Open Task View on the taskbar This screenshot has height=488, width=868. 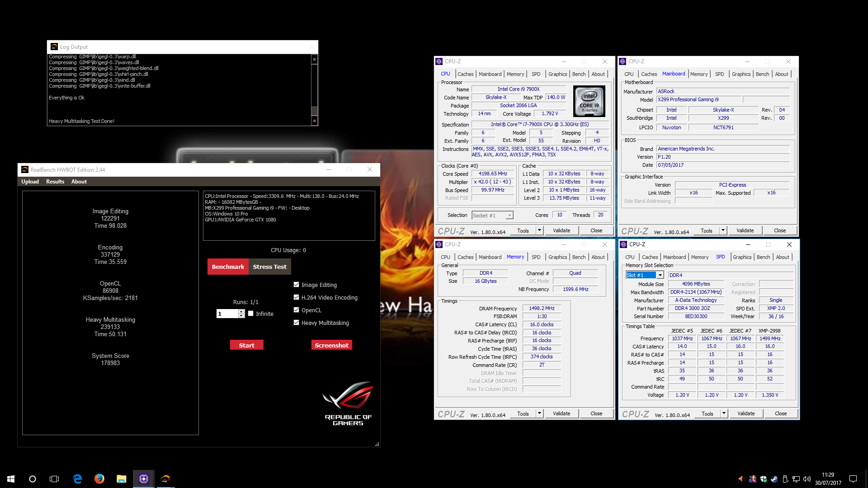coord(54,479)
